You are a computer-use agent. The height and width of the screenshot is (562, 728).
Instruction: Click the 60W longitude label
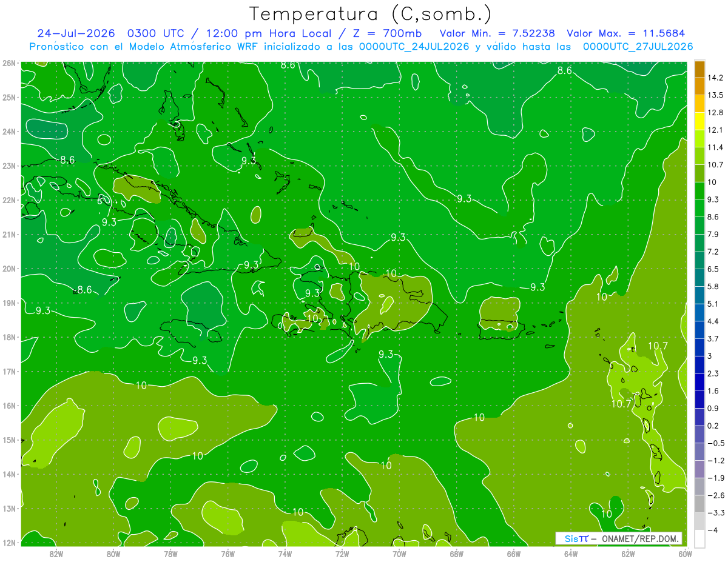click(x=686, y=554)
